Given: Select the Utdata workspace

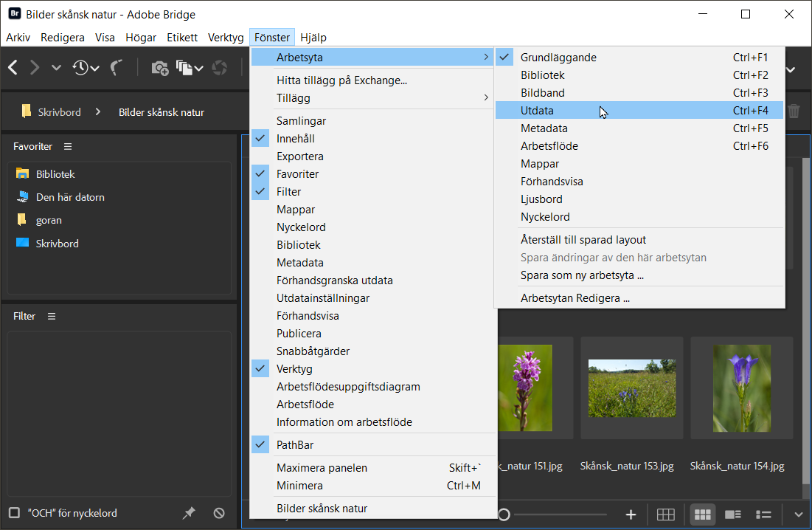Looking at the screenshot, I should coord(537,111).
